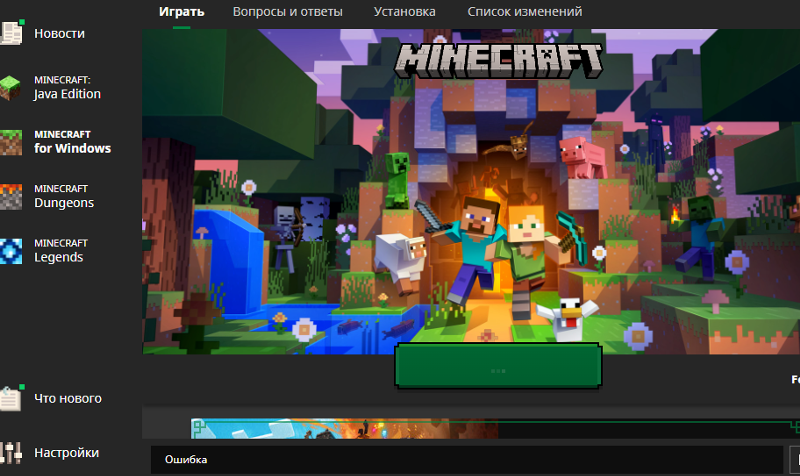Open MINECRAFT Dungeons label

coord(64,197)
